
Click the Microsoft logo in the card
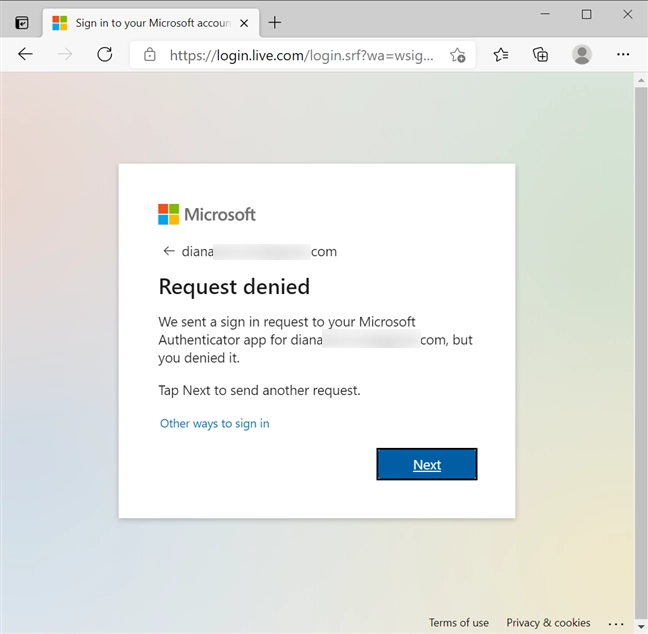point(207,214)
